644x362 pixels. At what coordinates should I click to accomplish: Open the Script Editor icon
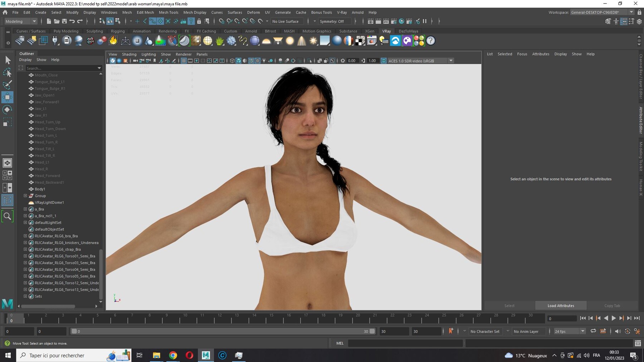click(638, 343)
